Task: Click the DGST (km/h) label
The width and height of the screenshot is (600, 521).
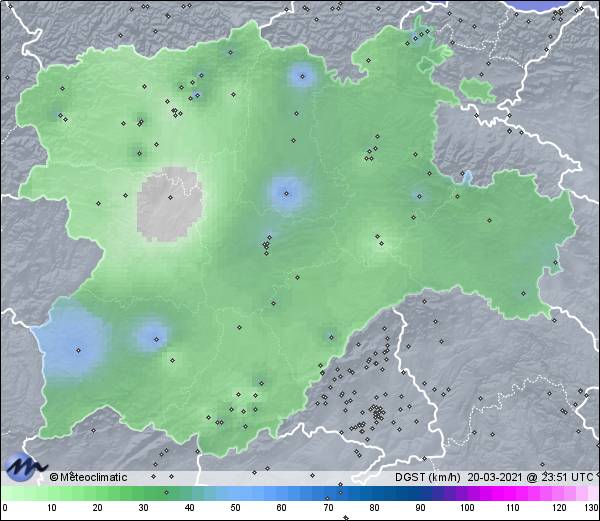Action: 427,477
